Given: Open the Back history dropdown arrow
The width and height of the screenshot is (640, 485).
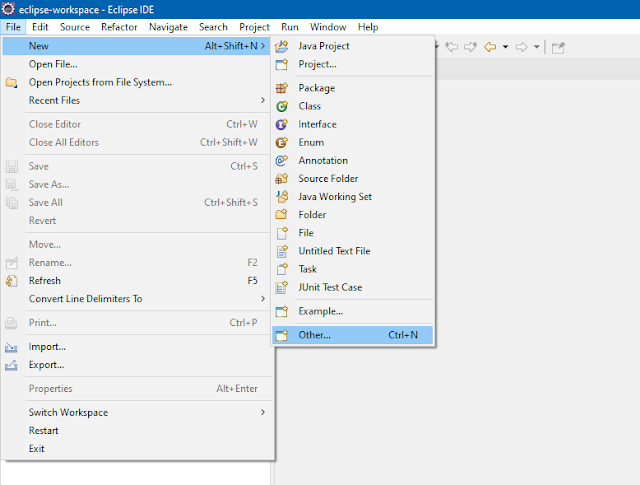Looking at the screenshot, I should click(x=505, y=47).
